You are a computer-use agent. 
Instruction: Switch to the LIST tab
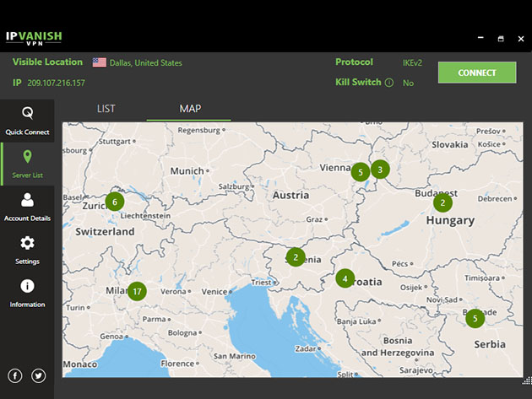[x=106, y=109]
